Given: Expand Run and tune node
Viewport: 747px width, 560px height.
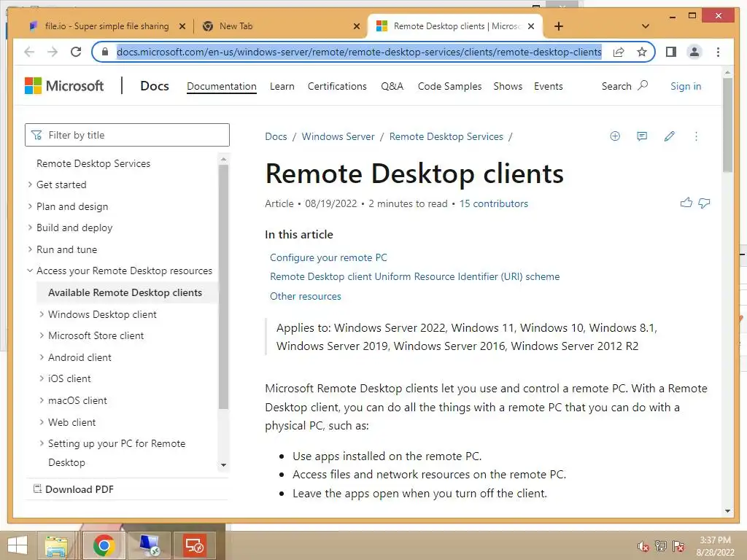Looking at the screenshot, I should pos(30,249).
